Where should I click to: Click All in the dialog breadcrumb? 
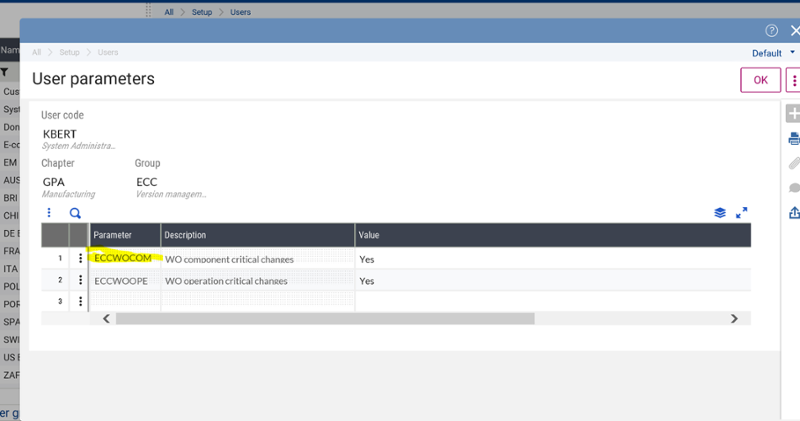[x=36, y=52]
